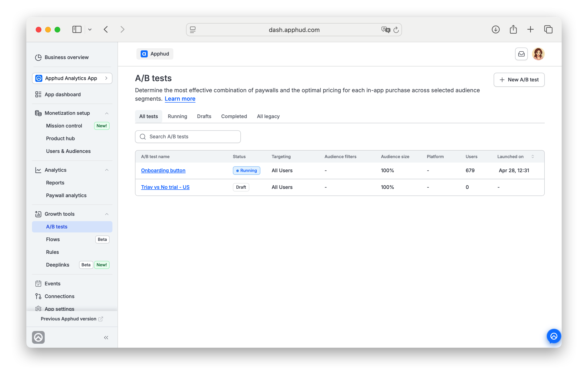Click the Events calendar icon
Viewport: 588px width, 383px height.
[x=38, y=283]
